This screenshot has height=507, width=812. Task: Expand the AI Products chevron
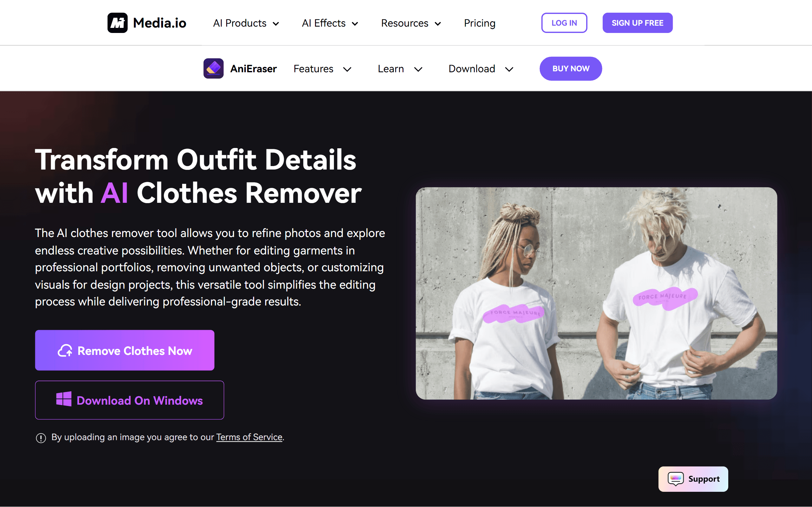tap(276, 24)
